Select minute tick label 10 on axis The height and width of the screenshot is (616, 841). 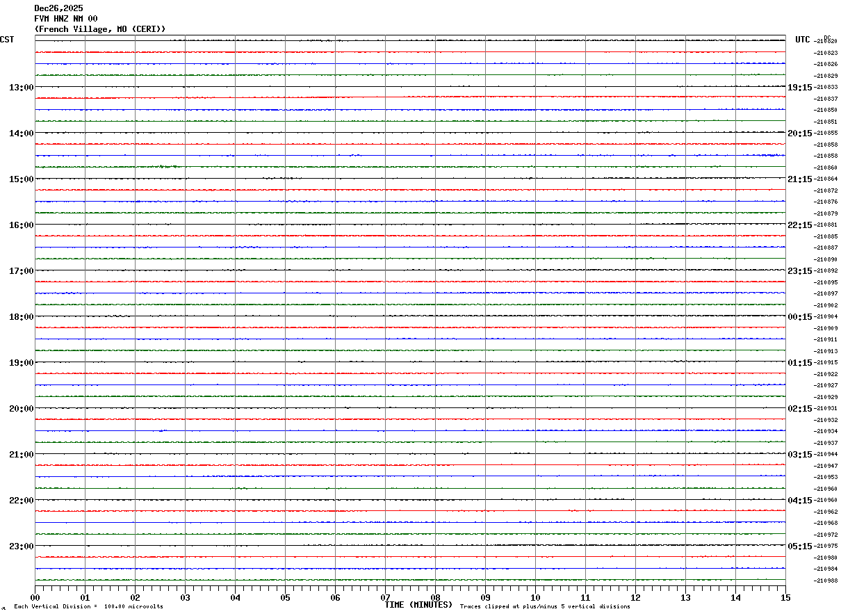pyautogui.click(x=535, y=597)
